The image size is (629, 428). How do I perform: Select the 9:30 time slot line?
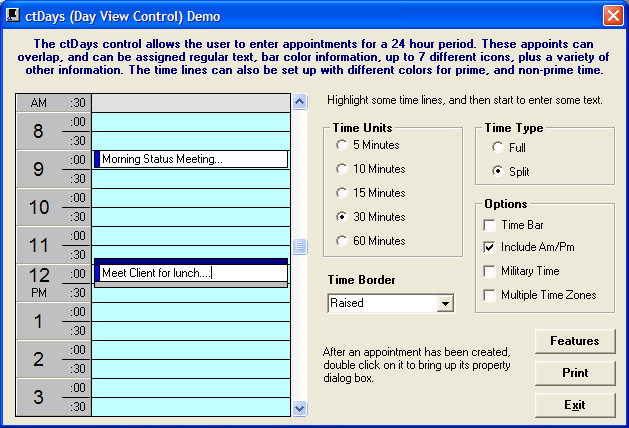pyautogui.click(x=191, y=179)
